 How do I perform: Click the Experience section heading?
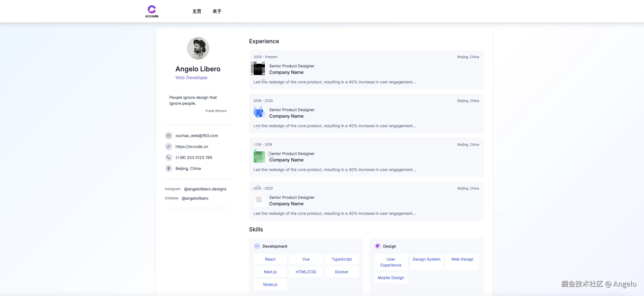pos(264,41)
